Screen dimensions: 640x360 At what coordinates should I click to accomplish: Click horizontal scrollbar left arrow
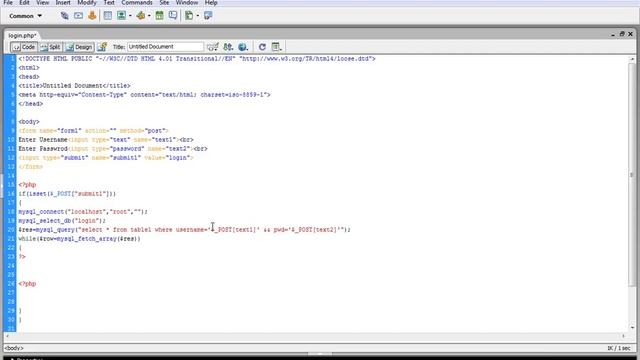pos(7,336)
